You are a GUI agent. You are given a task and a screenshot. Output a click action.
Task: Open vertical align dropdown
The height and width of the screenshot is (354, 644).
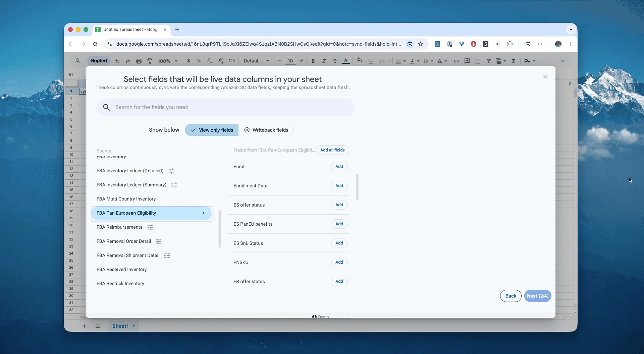415,61
